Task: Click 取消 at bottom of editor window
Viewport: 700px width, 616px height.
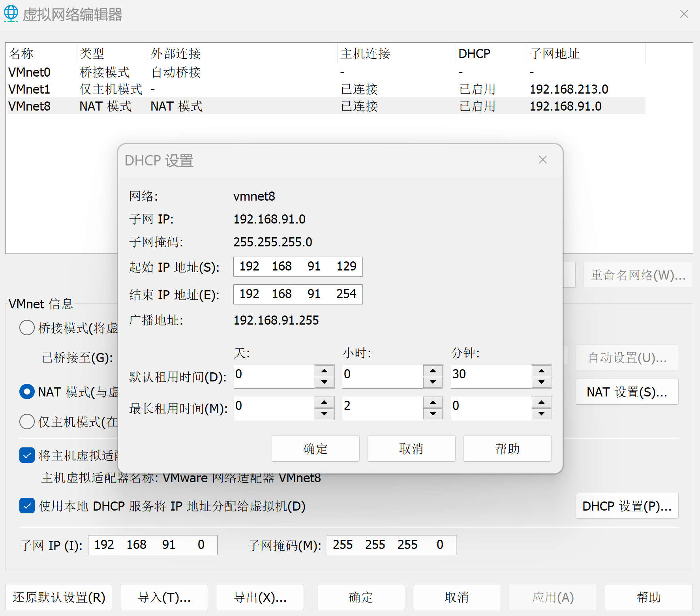Action: point(457,597)
